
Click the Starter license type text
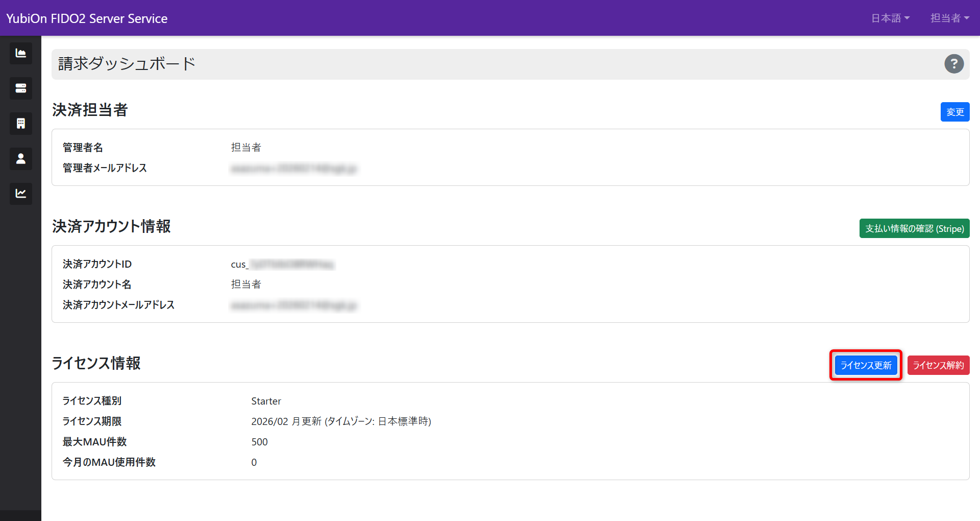coord(266,401)
